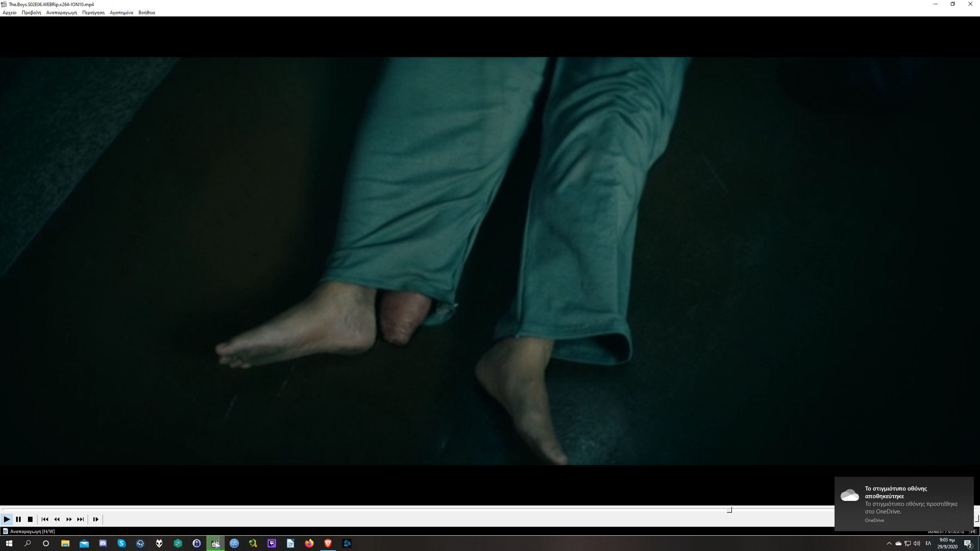Open the clock and calendar flyout
Screen dimensions: 980x551
[x=947, y=543]
